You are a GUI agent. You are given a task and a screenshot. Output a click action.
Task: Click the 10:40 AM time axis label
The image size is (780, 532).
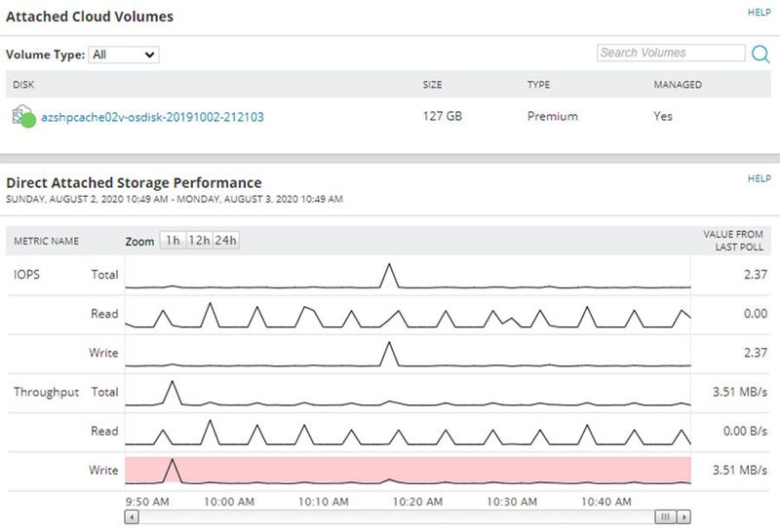pos(605,502)
